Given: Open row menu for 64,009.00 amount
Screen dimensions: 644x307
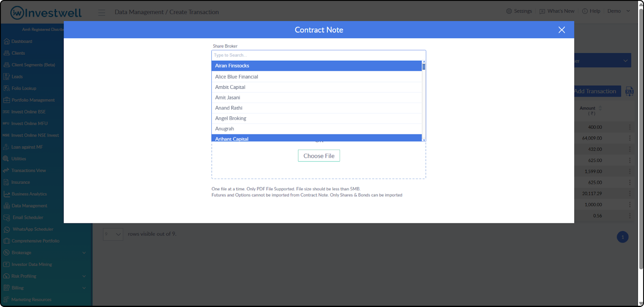Looking at the screenshot, I should pyautogui.click(x=630, y=138).
